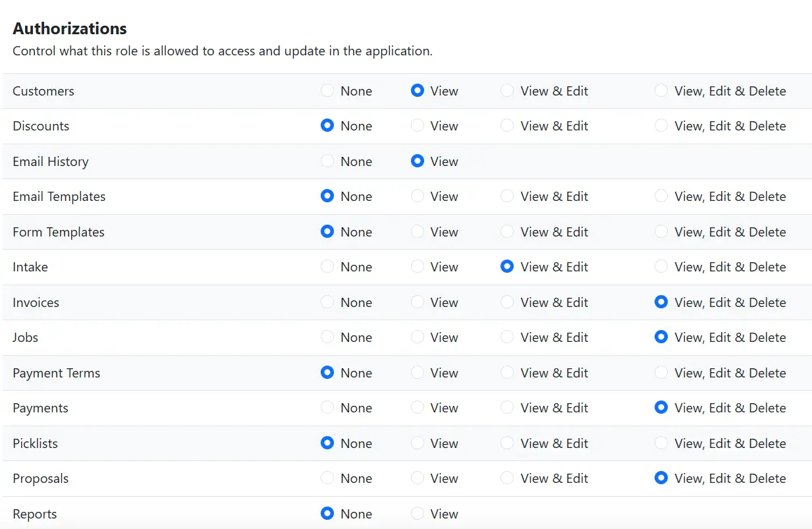Viewport: 812px width, 529px height.
Task: Click the Reports row label
Action: pos(35,513)
